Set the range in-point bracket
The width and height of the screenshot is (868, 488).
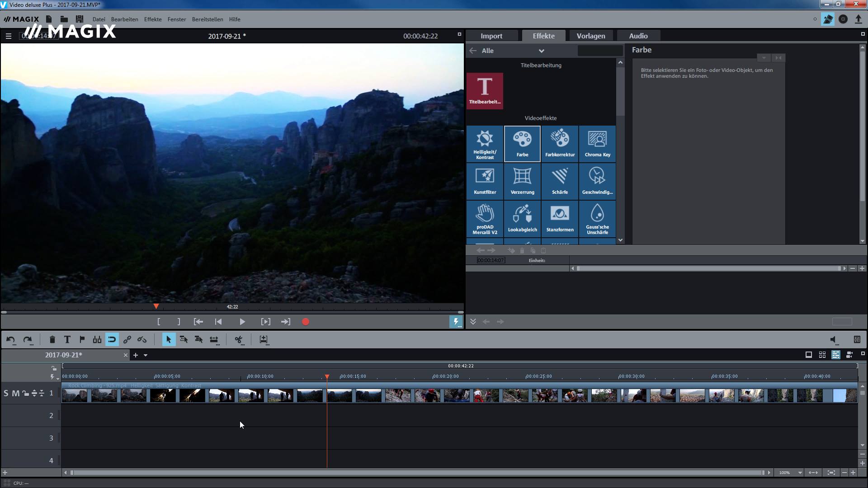click(x=159, y=322)
